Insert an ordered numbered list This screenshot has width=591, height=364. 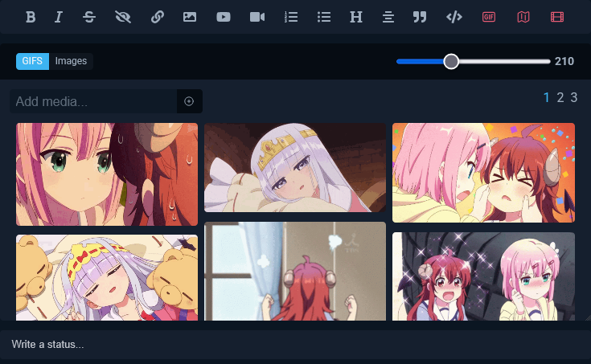(291, 17)
